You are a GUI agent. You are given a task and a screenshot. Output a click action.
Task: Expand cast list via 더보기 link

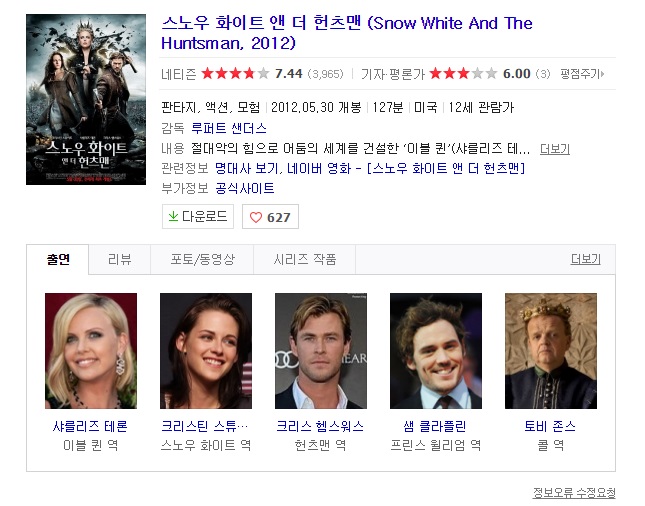pos(585,259)
